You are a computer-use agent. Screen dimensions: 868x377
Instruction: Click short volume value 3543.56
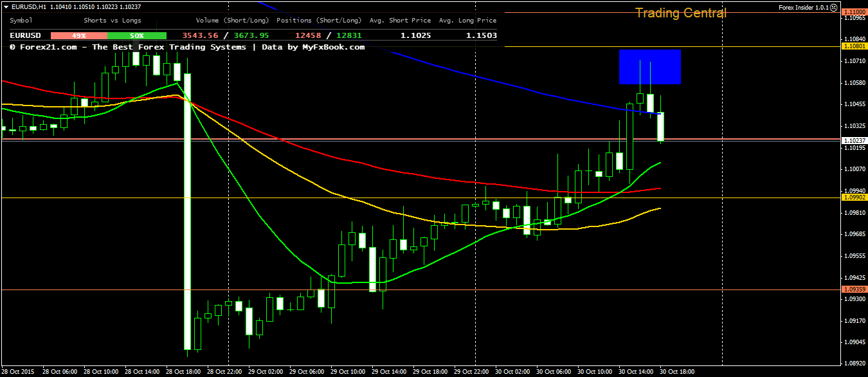pyautogui.click(x=200, y=35)
